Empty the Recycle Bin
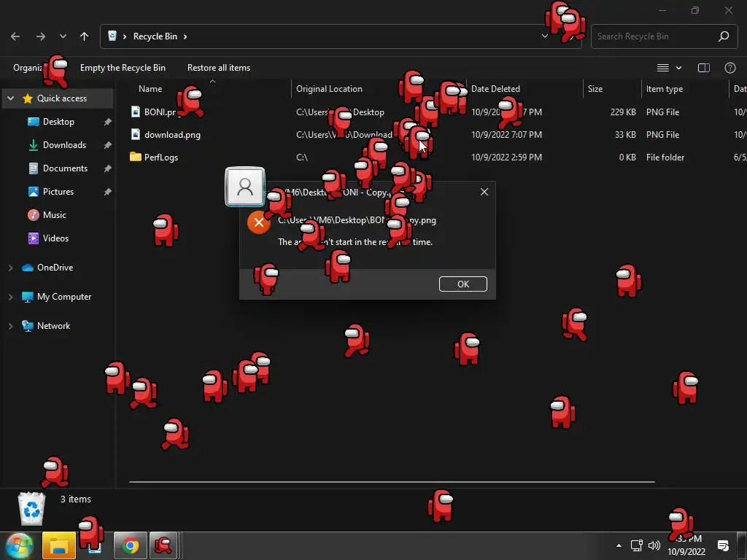747x560 pixels. [x=123, y=68]
